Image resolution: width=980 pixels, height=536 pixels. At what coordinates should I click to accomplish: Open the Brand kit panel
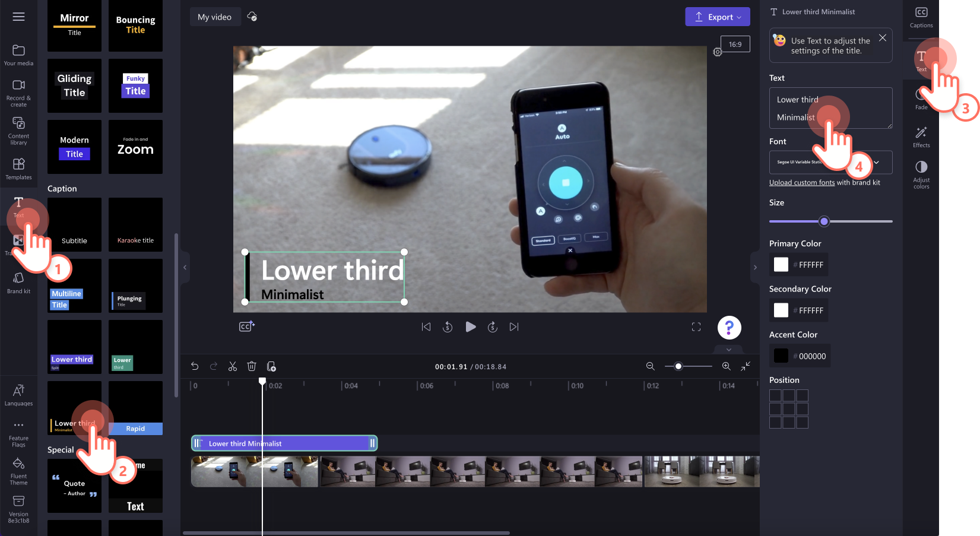tap(18, 283)
